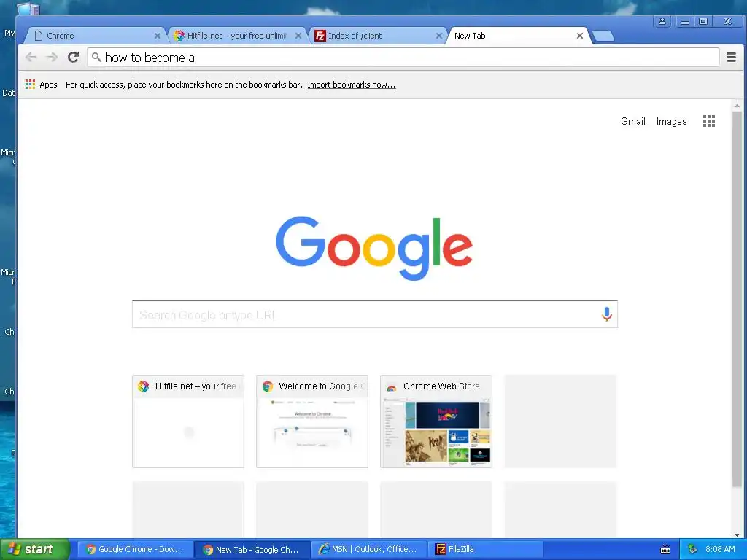This screenshot has height=560, width=747.
Task: Click the bookmarks bar hint text
Action: (x=184, y=85)
